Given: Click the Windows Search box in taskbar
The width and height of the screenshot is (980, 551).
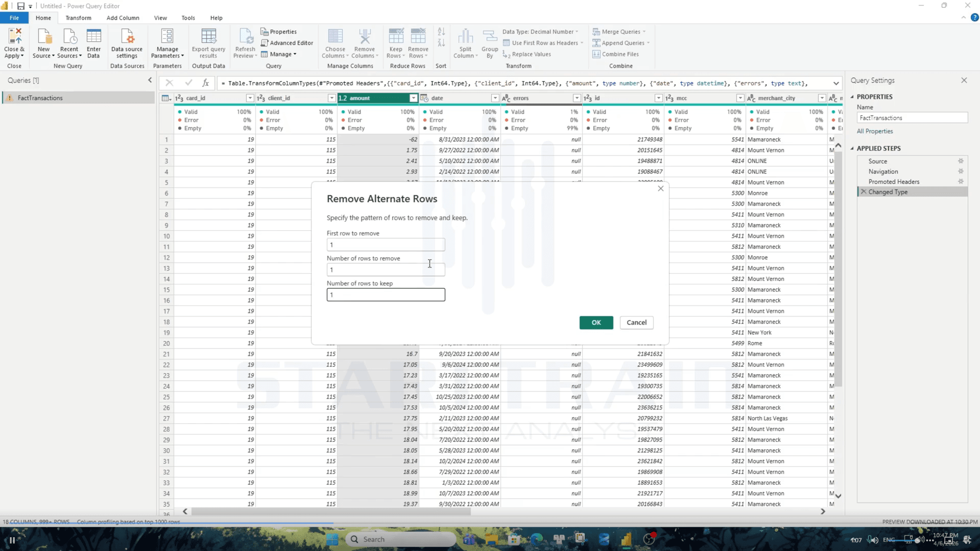Looking at the screenshot, I should point(401,539).
